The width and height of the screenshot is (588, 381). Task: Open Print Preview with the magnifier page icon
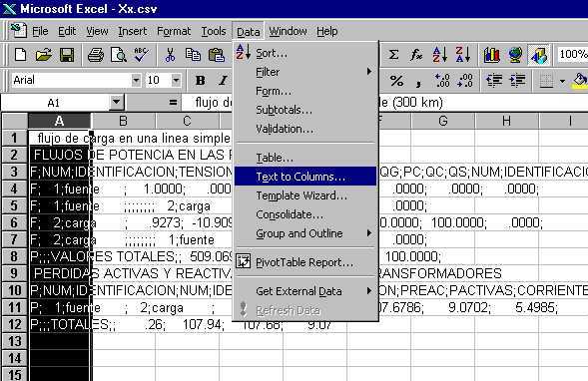[x=119, y=55]
